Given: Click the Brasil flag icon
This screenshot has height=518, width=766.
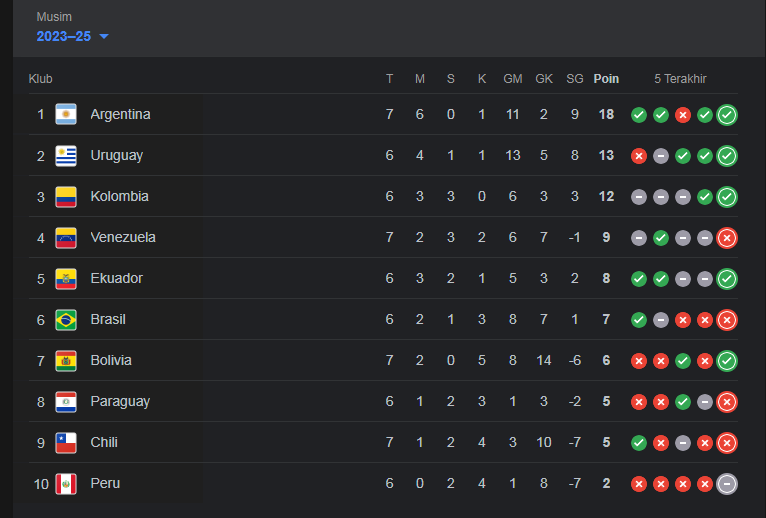Looking at the screenshot, I should pyautogui.click(x=66, y=320).
